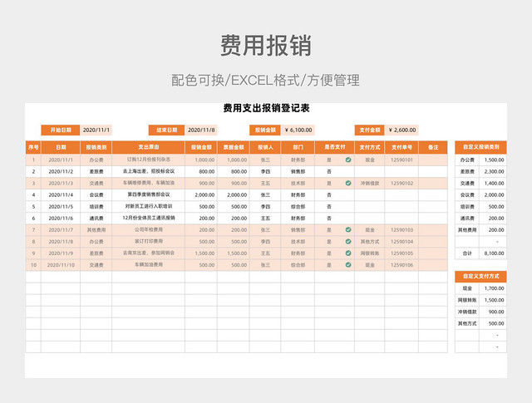Select the cell 去南京出差，参加网销会
The width and height of the screenshot is (532, 403).
(x=148, y=253)
